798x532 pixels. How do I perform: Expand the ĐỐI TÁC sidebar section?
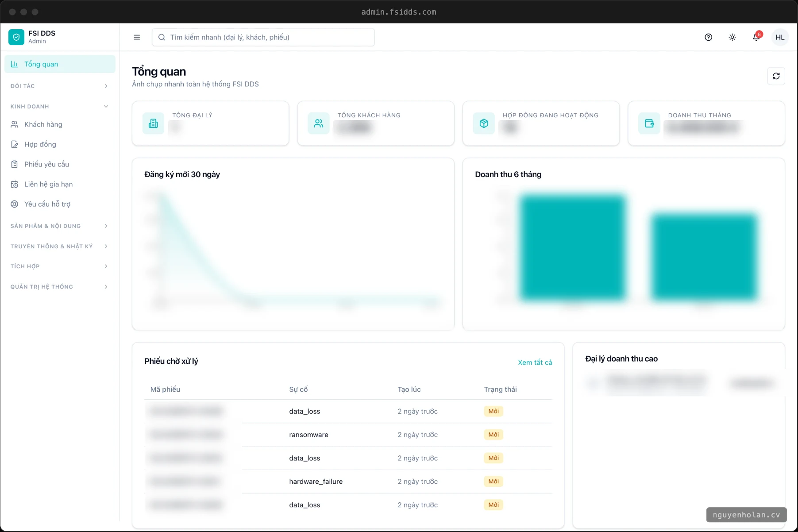click(x=60, y=86)
